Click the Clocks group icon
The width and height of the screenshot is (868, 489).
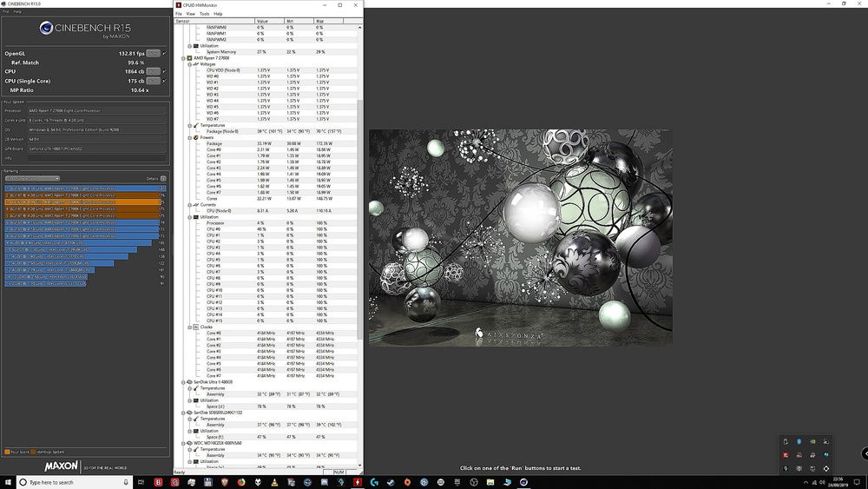pyautogui.click(x=196, y=327)
